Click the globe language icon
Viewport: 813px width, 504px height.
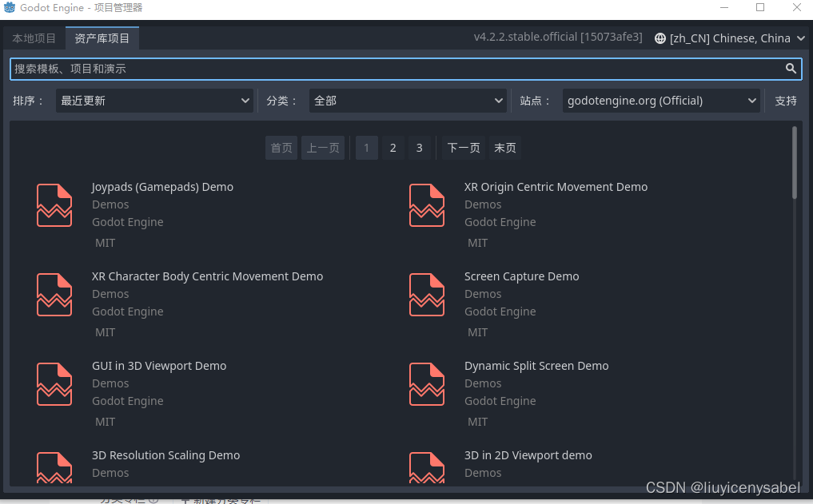click(x=660, y=38)
